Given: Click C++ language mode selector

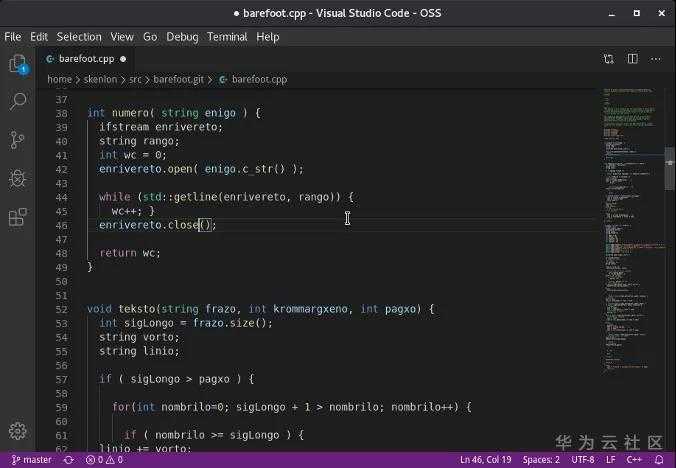Looking at the screenshot, I should [x=634, y=460].
